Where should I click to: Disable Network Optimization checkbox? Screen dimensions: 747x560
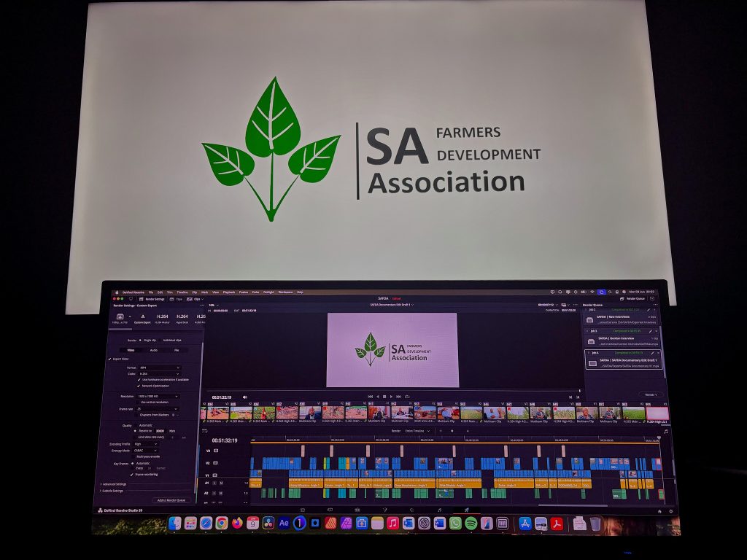point(139,386)
